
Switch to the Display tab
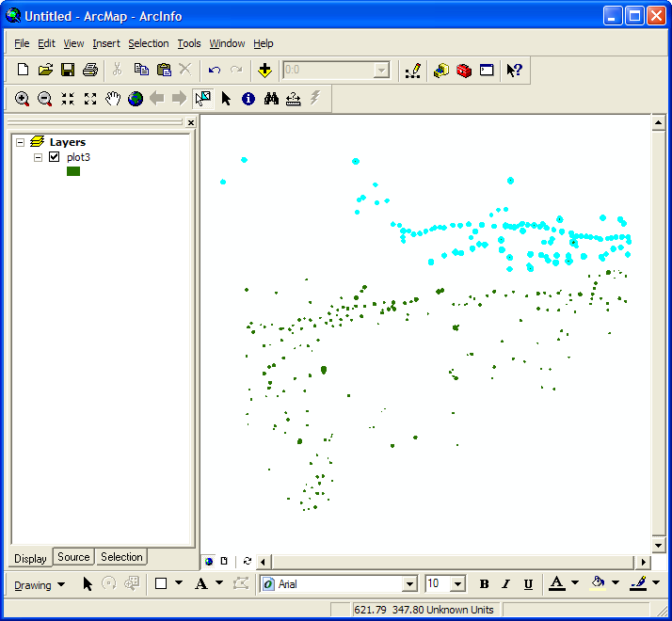click(x=30, y=558)
